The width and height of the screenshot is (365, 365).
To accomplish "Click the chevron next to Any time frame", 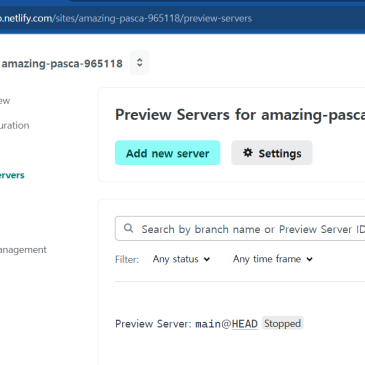I will [x=310, y=259].
